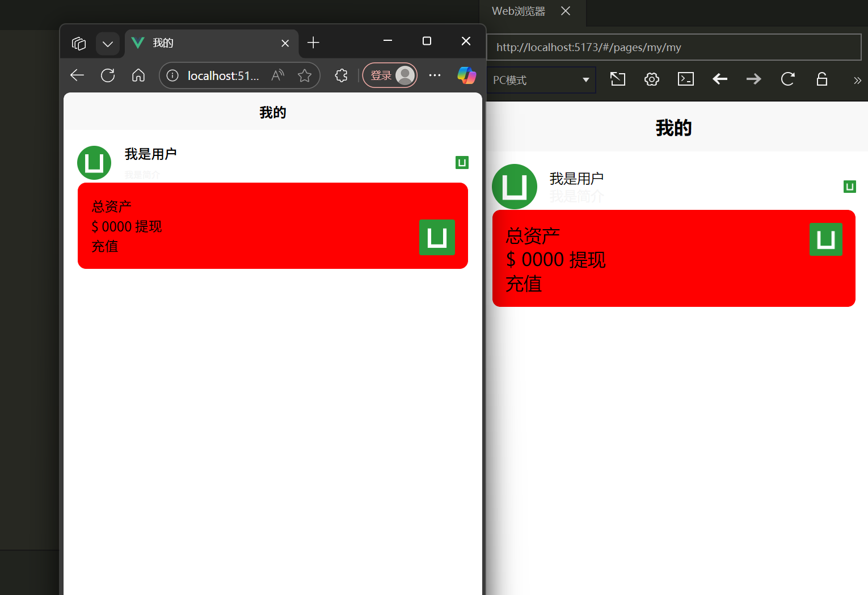Expand more toolbar items double chevron
This screenshot has width=868, height=595.
(857, 81)
